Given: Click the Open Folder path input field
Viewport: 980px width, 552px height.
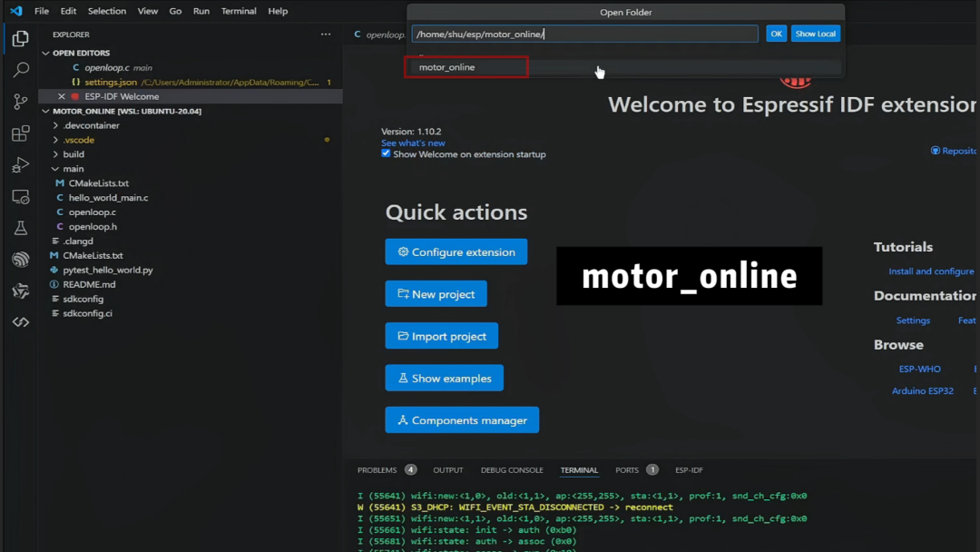Looking at the screenshot, I should pyautogui.click(x=585, y=34).
